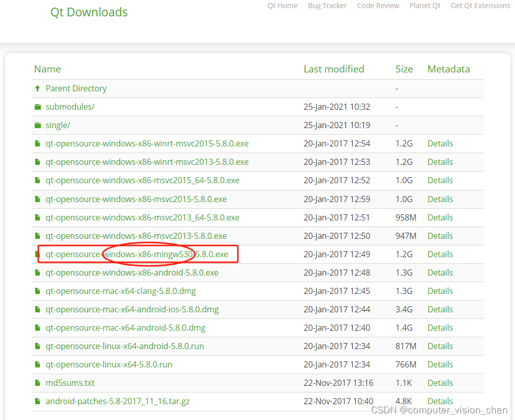The image size is (515, 420).
Task: Click the file icon beside qt-opensource-linux-x64-5.8.0.run
Action: click(x=38, y=364)
